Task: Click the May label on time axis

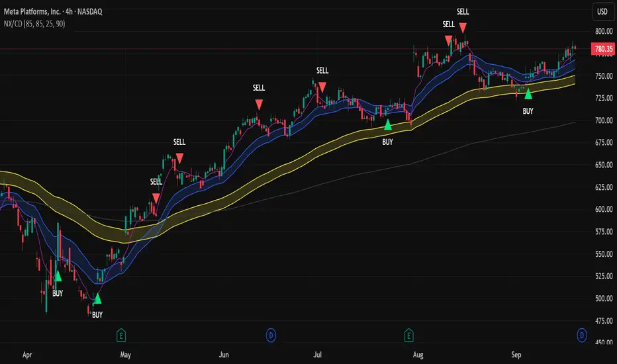Action: coord(126,355)
